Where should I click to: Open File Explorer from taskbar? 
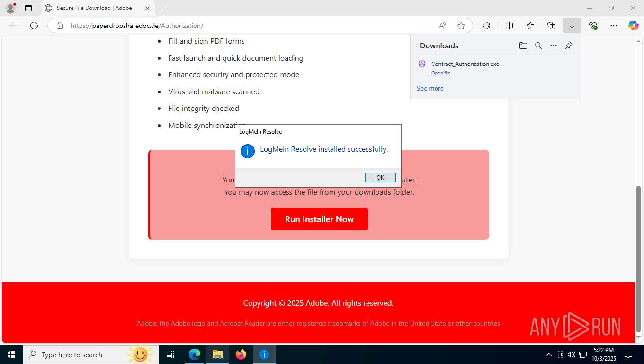coord(217,355)
